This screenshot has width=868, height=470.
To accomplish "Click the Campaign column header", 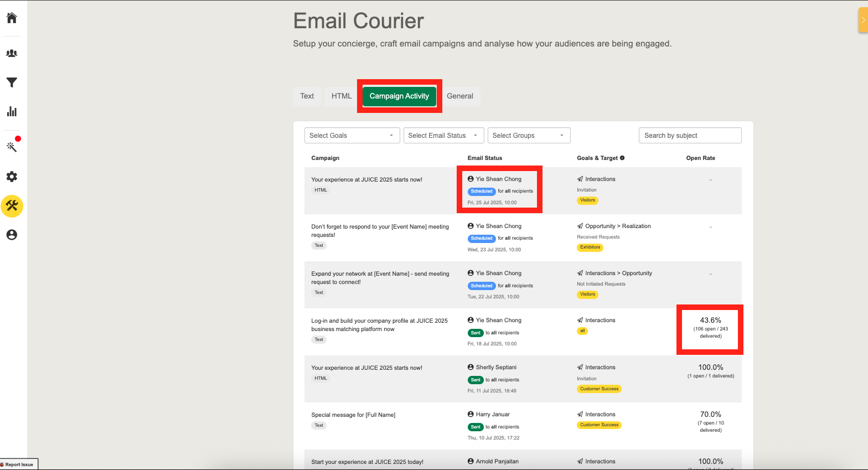I will [x=325, y=158].
